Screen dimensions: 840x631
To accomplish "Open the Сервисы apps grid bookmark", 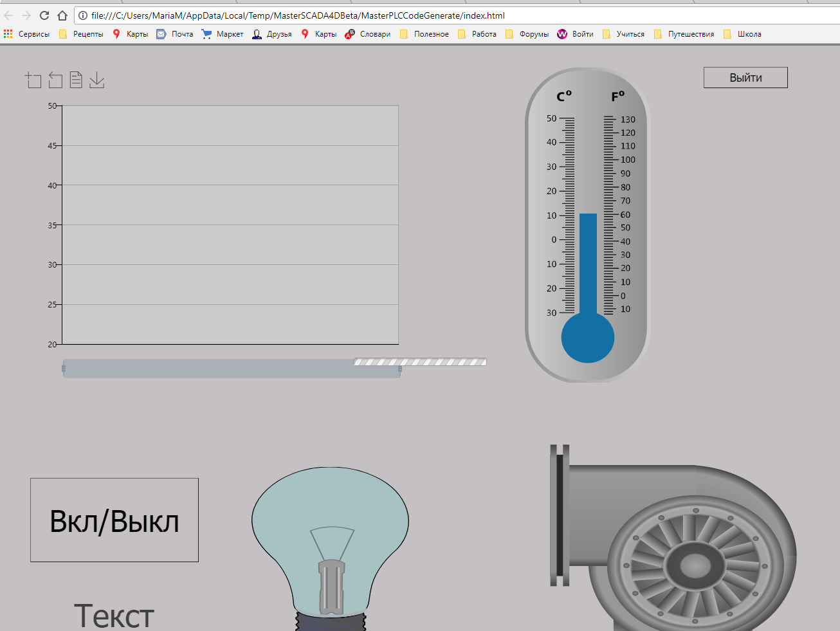I will pyautogui.click(x=26, y=34).
